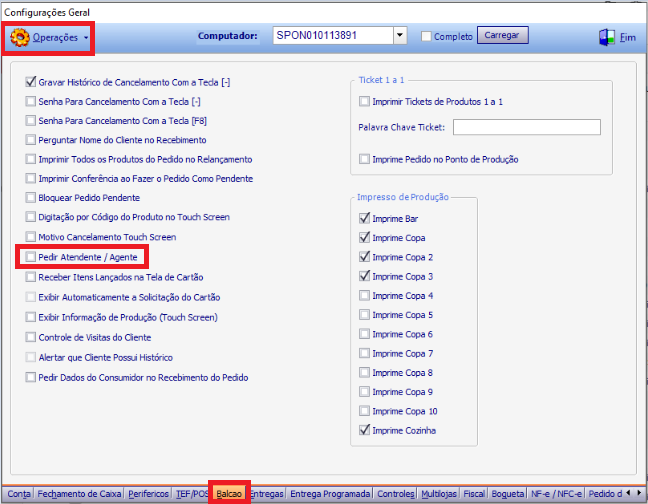Enable Controle de Visitas do Cliente
Image resolution: width=648 pixels, height=504 pixels.
click(31, 337)
